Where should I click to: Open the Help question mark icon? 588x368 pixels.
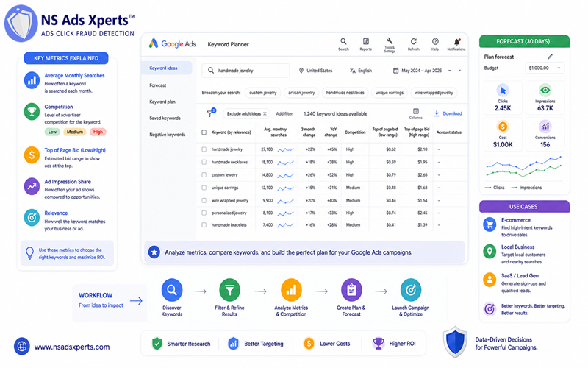435,41
